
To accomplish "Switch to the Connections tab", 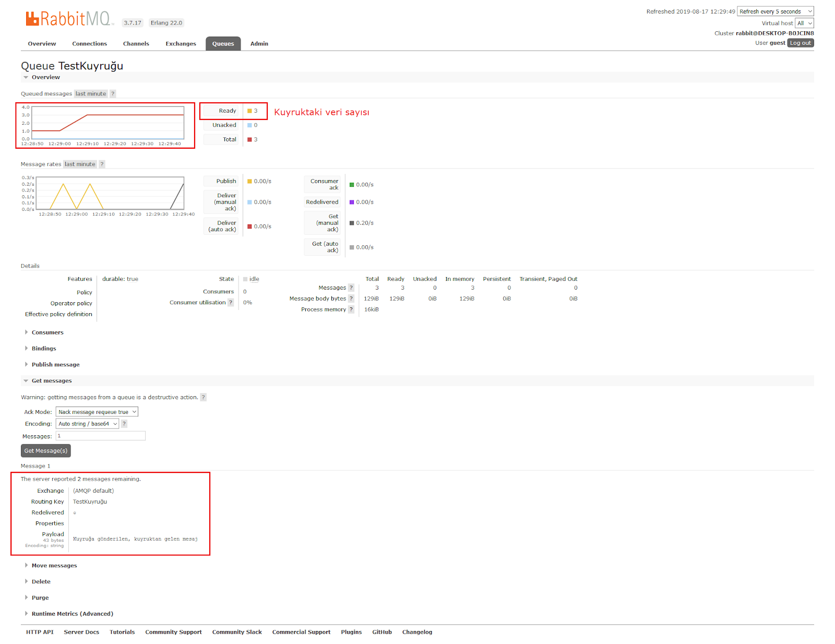I will pyautogui.click(x=90, y=44).
